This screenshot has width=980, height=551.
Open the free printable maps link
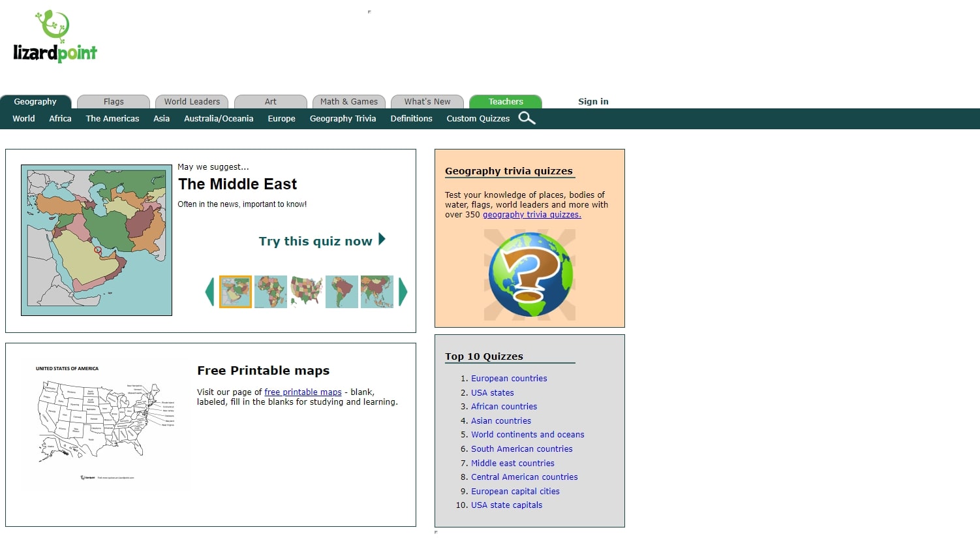click(303, 392)
